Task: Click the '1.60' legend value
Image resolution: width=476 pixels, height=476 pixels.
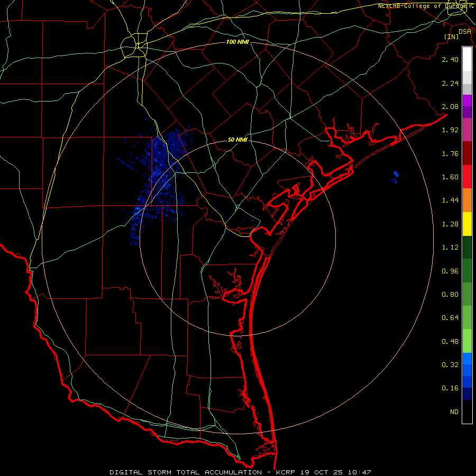Action: click(450, 177)
